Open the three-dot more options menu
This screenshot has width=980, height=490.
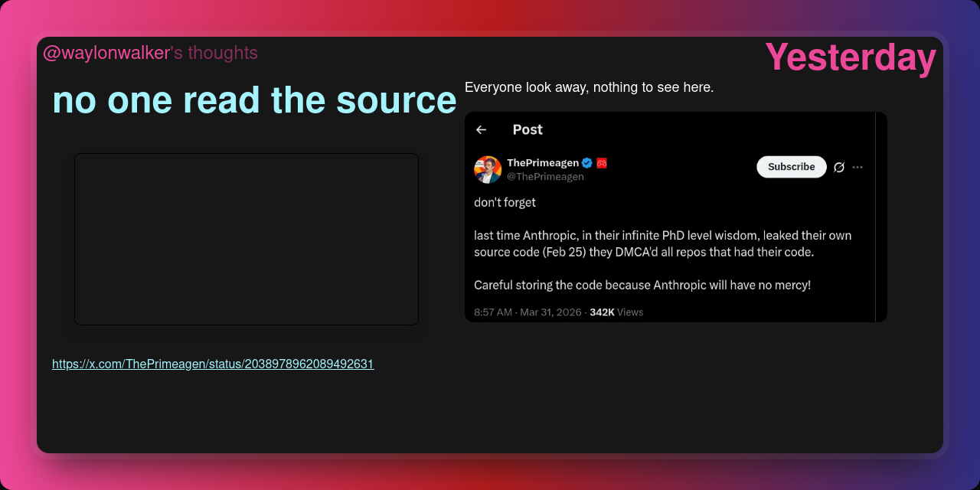click(x=857, y=167)
